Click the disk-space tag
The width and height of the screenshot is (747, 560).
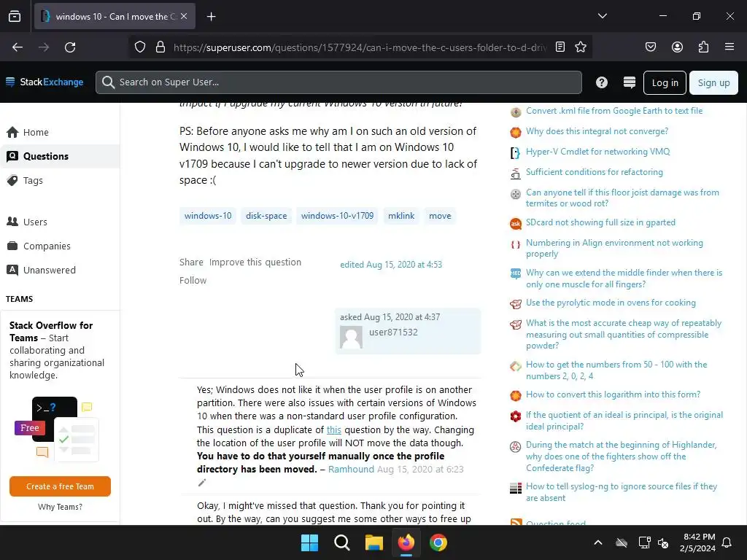coord(266,216)
